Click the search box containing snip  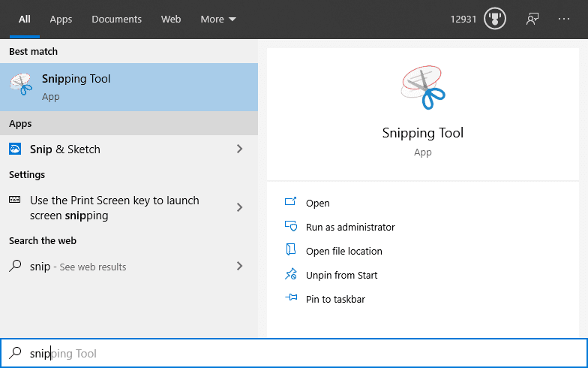click(x=300, y=353)
